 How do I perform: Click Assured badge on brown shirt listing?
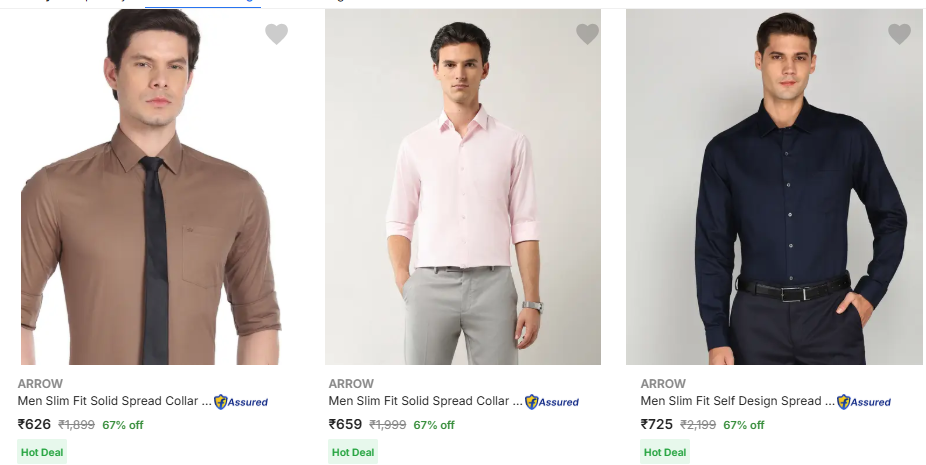pos(241,402)
